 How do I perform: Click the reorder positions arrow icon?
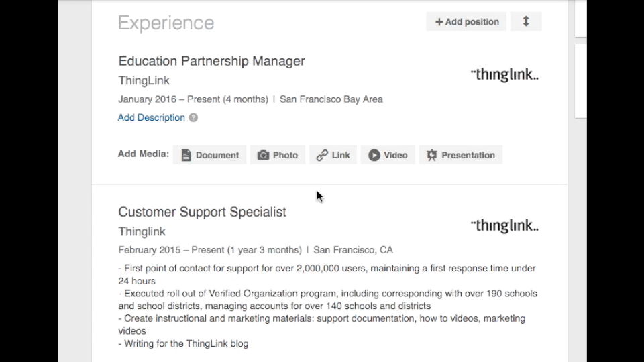coord(526,21)
